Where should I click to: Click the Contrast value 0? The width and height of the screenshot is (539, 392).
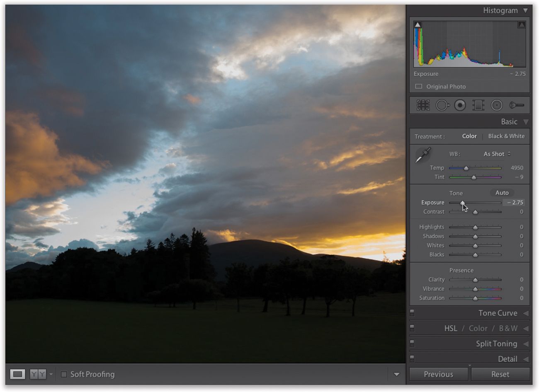pos(522,212)
